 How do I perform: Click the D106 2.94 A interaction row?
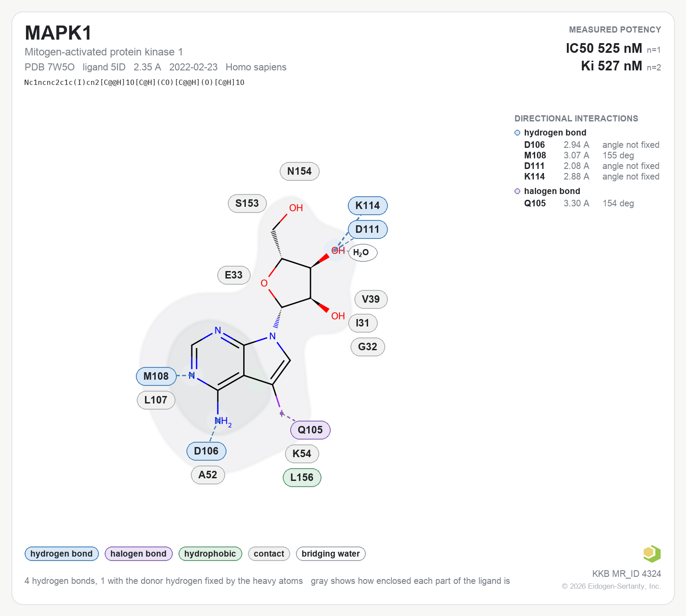[592, 145]
